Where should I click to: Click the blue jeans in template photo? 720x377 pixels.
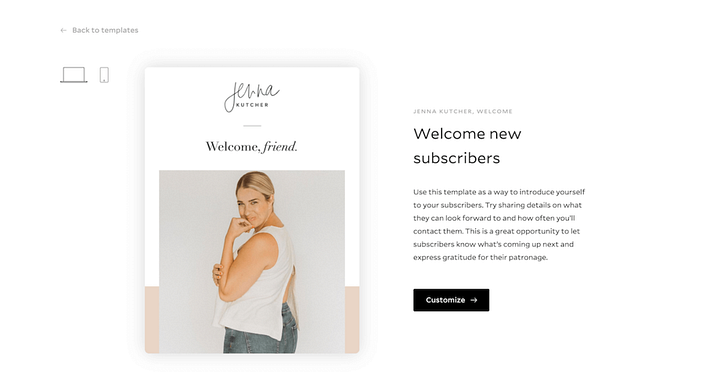[260, 333]
